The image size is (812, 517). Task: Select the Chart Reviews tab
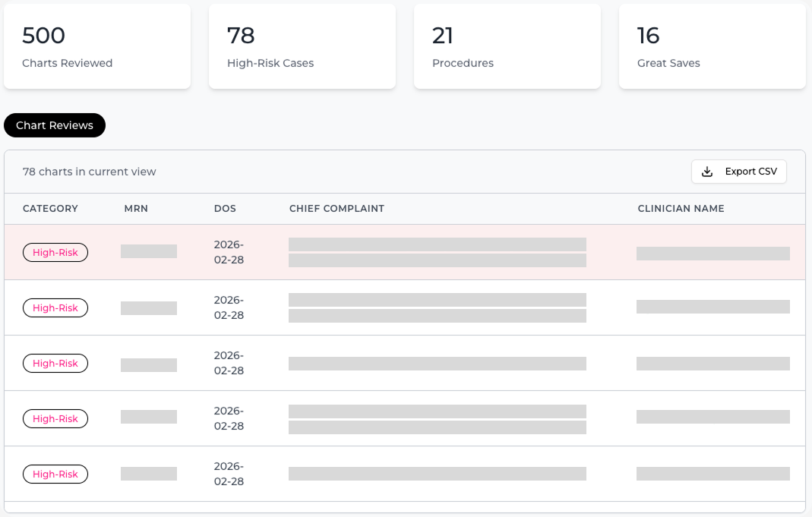pos(54,125)
